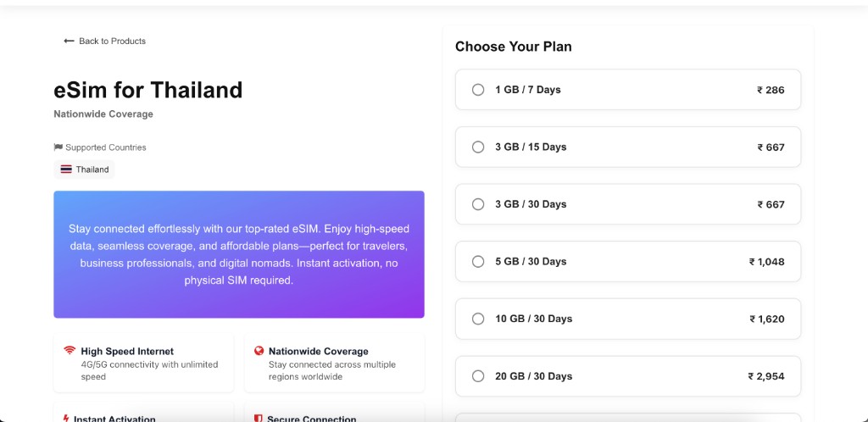This screenshot has height=422, width=868.
Task: Open the High Speed Internet feature card
Action: tap(144, 363)
